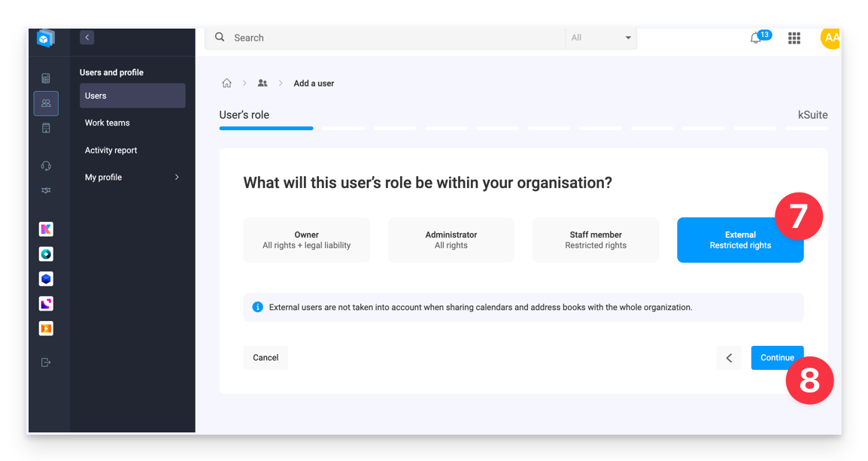868x461 pixels.
Task: Click the billing calculator icon in the sidebar
Action: (x=46, y=77)
